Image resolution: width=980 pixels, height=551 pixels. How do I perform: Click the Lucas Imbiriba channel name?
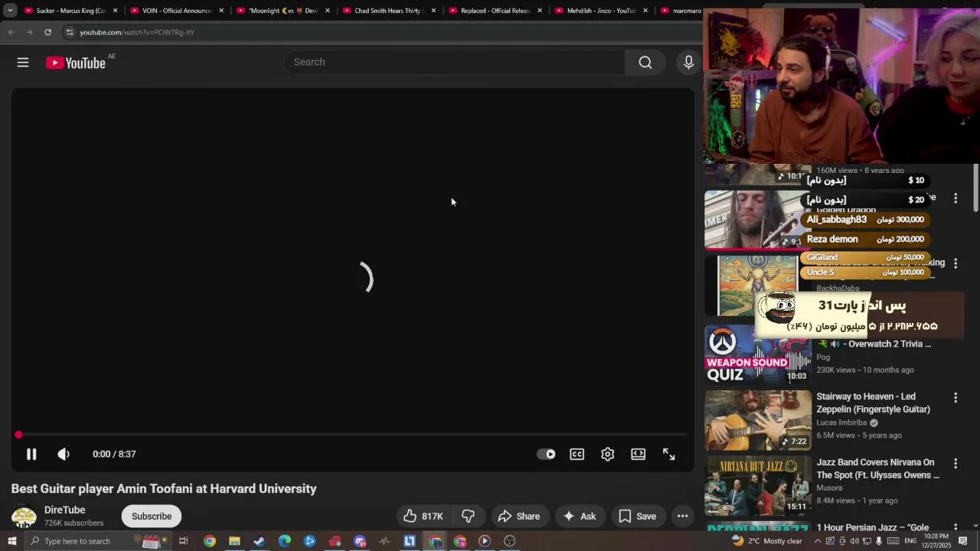pyautogui.click(x=841, y=422)
